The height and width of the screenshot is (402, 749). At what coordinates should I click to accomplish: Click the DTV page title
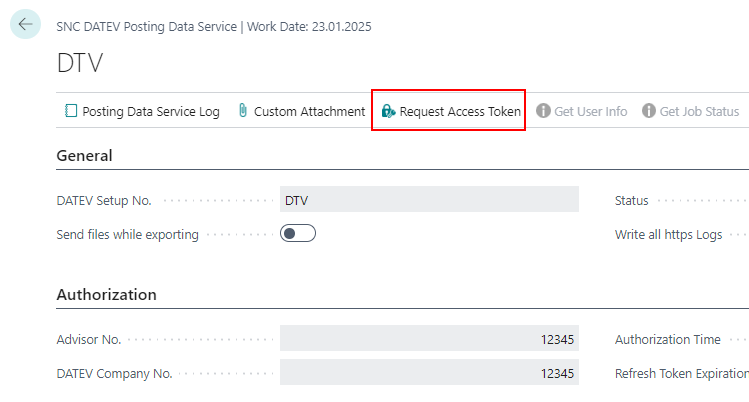coord(80,63)
